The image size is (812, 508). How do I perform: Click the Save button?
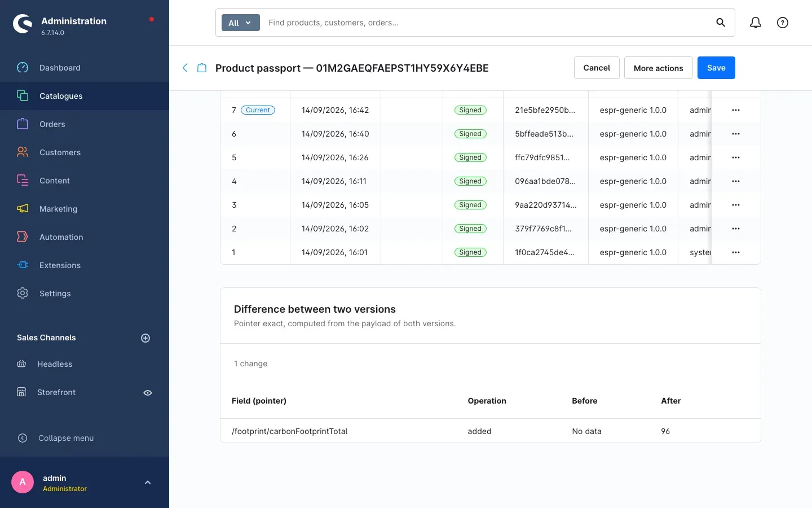tap(716, 68)
